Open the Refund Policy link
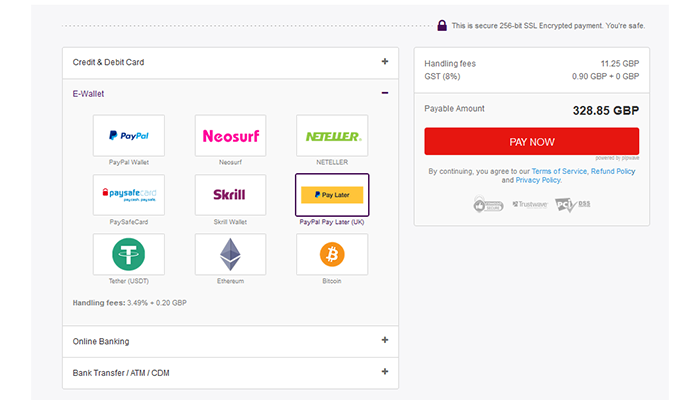The image size is (700, 400). click(613, 171)
